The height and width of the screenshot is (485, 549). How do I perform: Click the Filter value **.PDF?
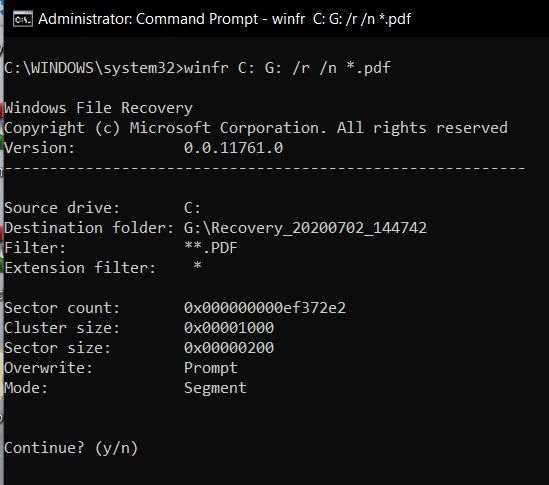point(211,248)
